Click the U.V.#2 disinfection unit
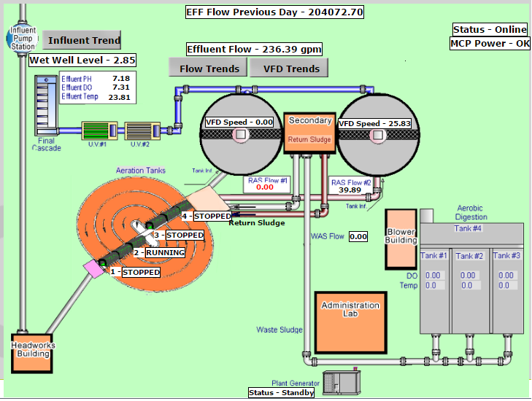Viewport: 532px width, 401px height. 142,131
